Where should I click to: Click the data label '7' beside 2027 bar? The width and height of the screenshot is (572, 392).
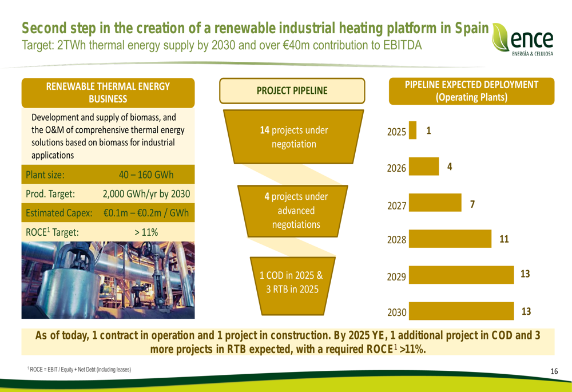(472, 204)
